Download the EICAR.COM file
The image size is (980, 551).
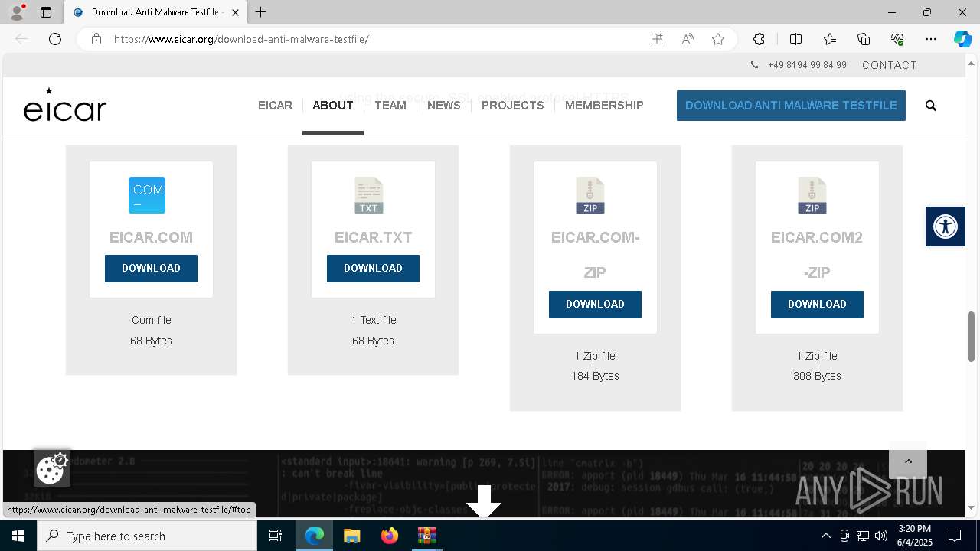coord(151,268)
